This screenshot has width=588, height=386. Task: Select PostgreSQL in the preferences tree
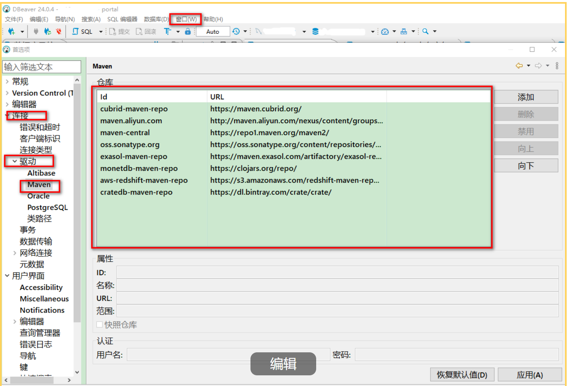click(x=47, y=207)
